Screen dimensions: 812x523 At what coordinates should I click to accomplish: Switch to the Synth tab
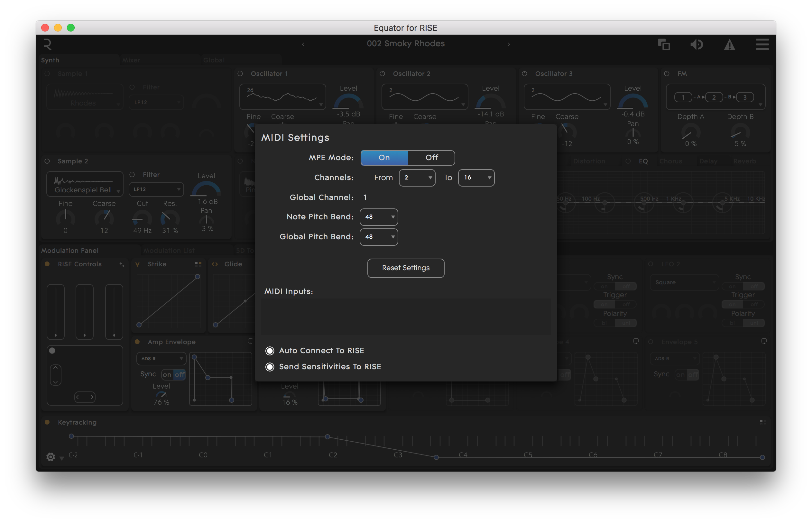point(50,60)
